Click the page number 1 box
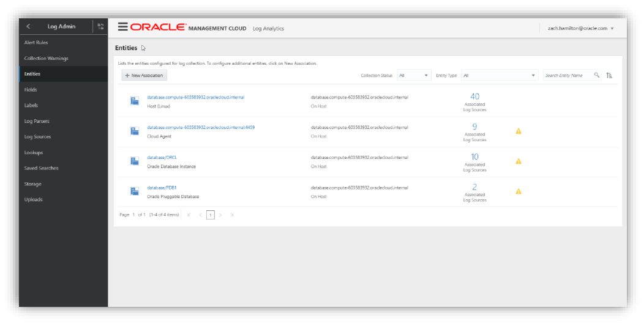The height and width of the screenshot is (324, 644). (x=211, y=215)
